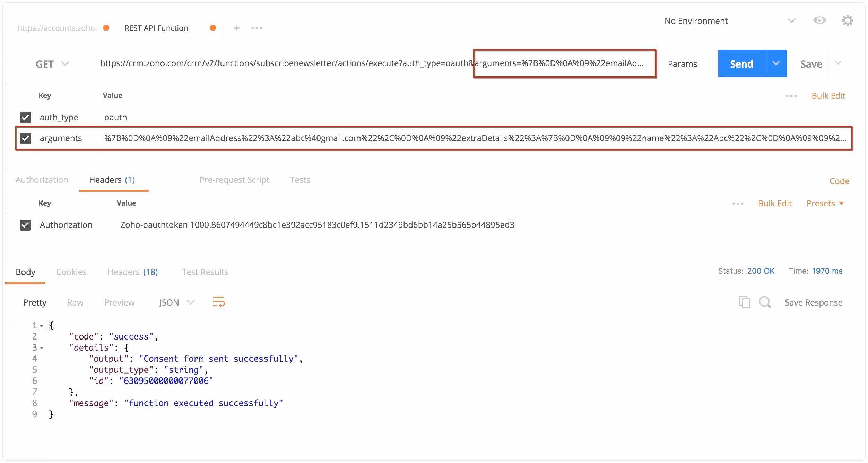Image resolution: width=868 pixels, height=463 pixels.
Task: Click the Bulk Edit link for params
Action: (828, 95)
